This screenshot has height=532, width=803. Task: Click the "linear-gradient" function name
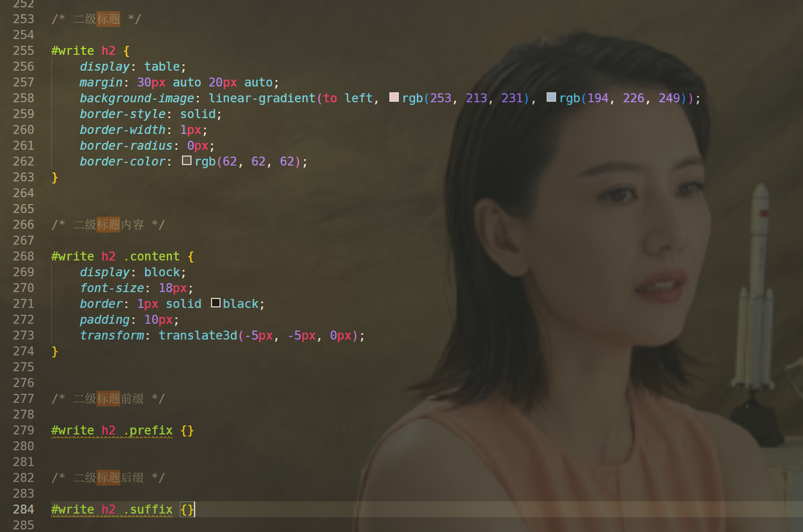click(262, 98)
